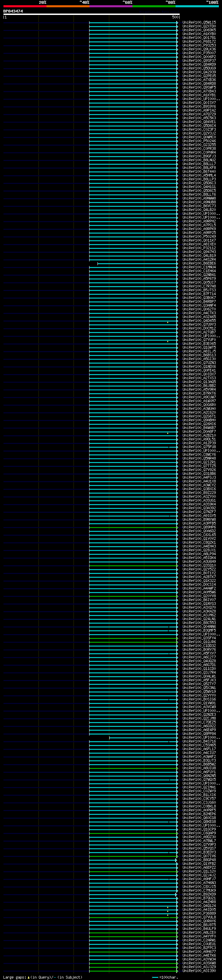Select label UniRef100_Q3ANF4
This screenshot has height=980, width=222.
199,305
